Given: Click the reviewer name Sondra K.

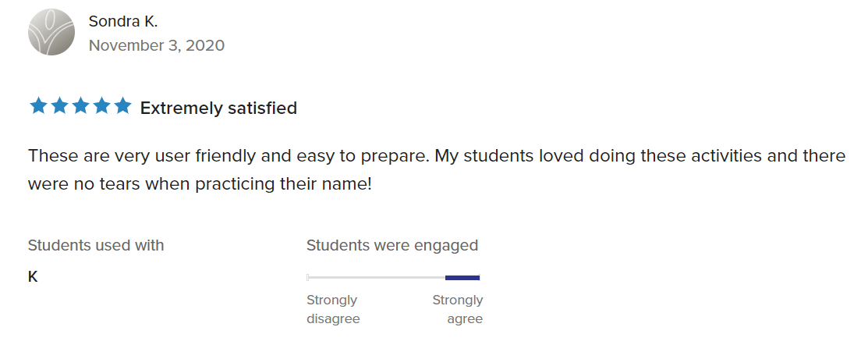Looking at the screenshot, I should coord(122,21).
